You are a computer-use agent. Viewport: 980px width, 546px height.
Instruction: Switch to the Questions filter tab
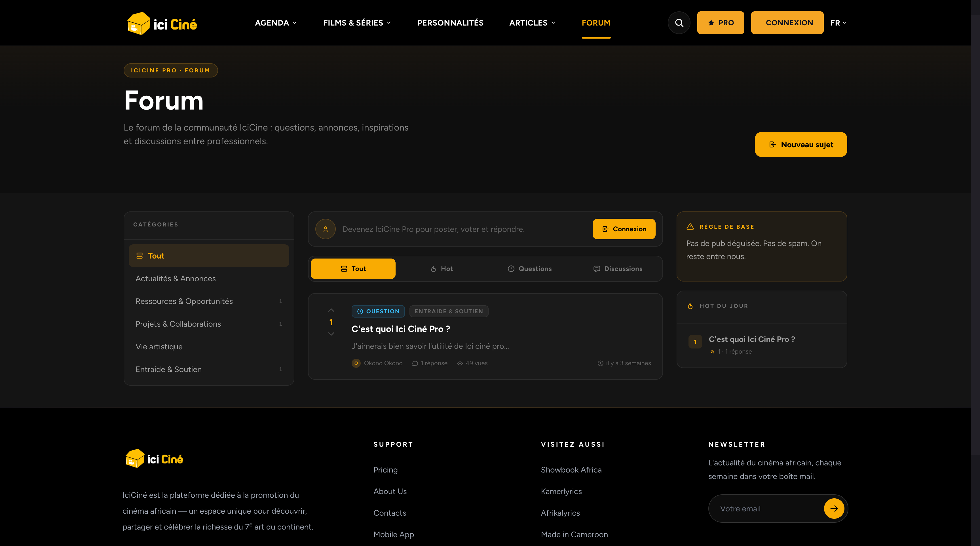coord(530,269)
